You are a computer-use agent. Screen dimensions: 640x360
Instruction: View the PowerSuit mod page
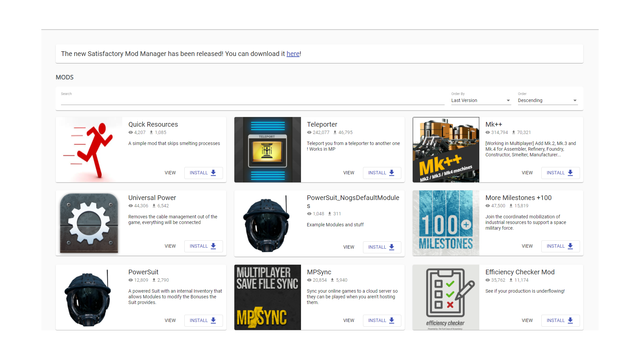pos(170,320)
